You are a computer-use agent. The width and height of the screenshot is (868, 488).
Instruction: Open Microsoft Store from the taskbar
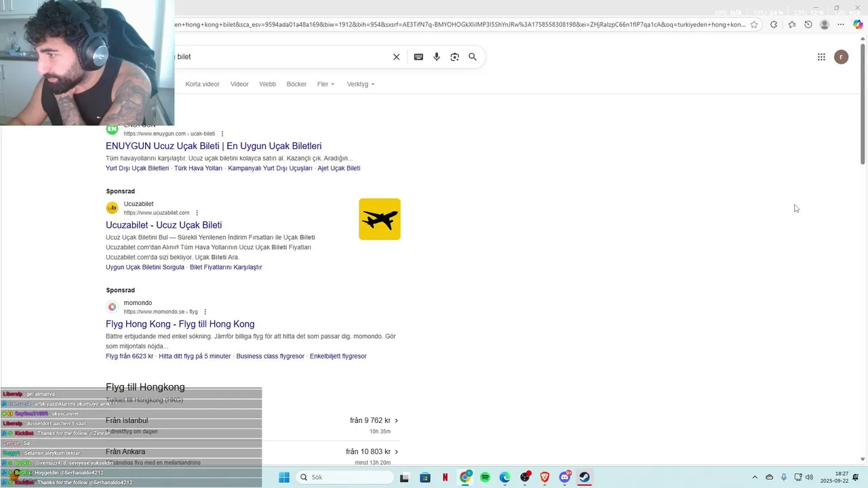(425, 477)
